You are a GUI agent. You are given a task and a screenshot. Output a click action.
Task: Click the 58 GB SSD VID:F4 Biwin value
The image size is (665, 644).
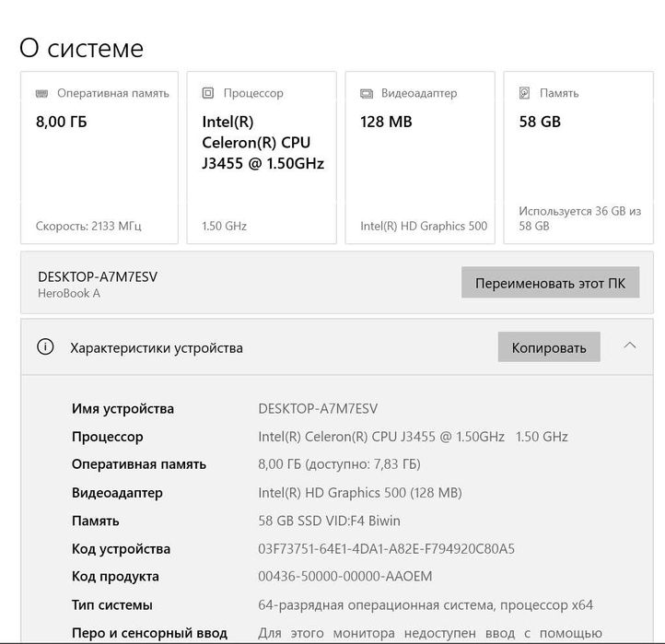pos(329,521)
